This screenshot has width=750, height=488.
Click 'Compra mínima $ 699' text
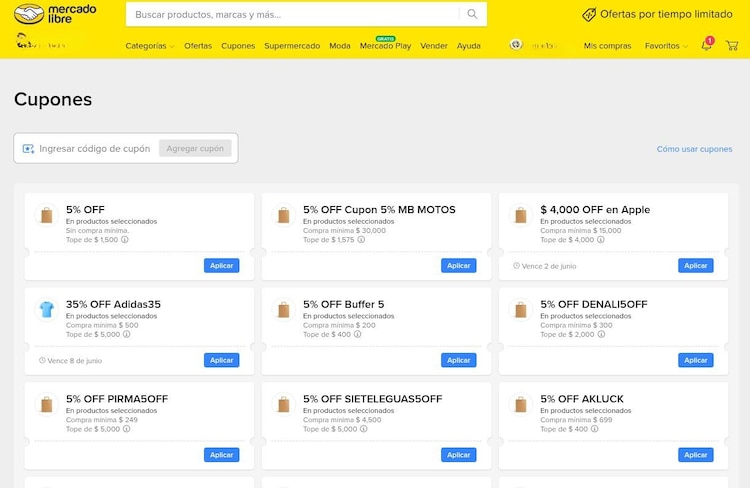576,420
